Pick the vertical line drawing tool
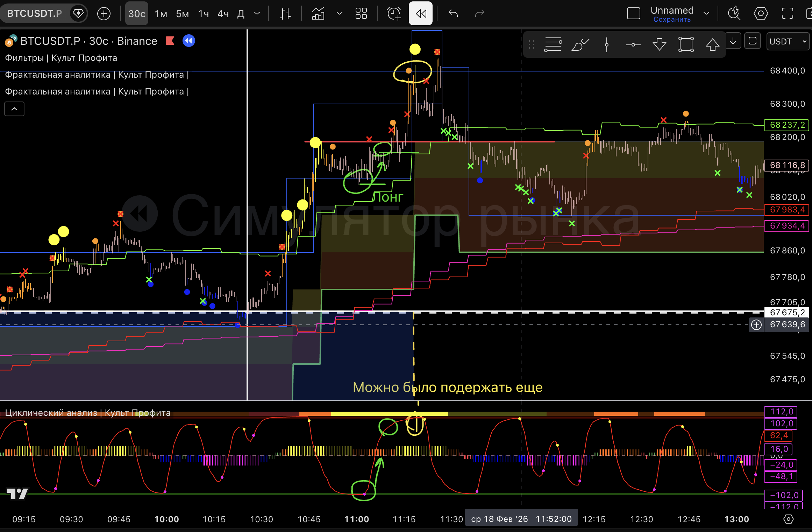Viewport: 812px width, 532px height. point(607,44)
